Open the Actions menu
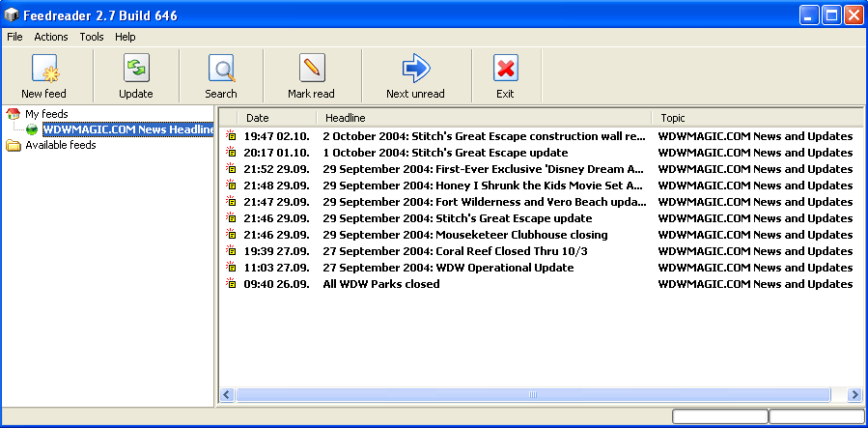 click(x=51, y=37)
